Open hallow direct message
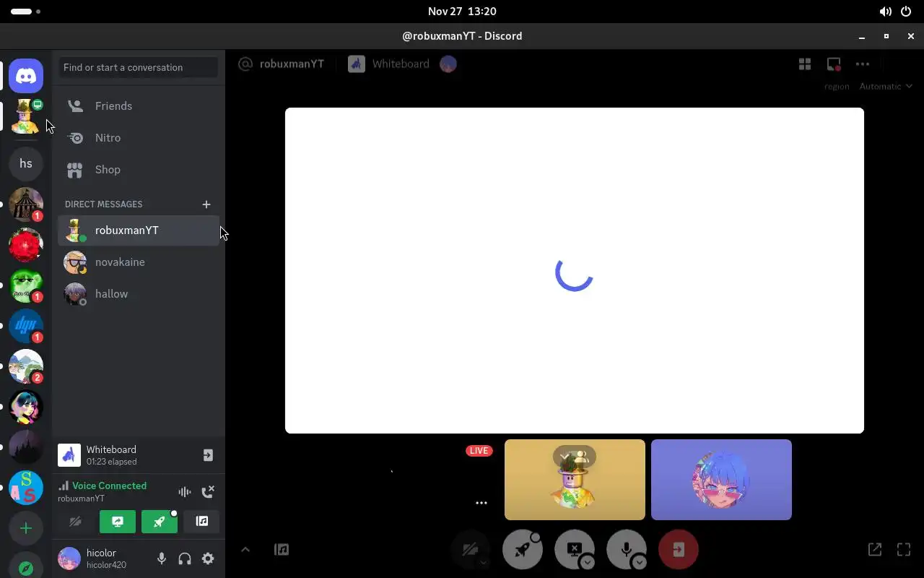924x578 pixels. point(139,293)
